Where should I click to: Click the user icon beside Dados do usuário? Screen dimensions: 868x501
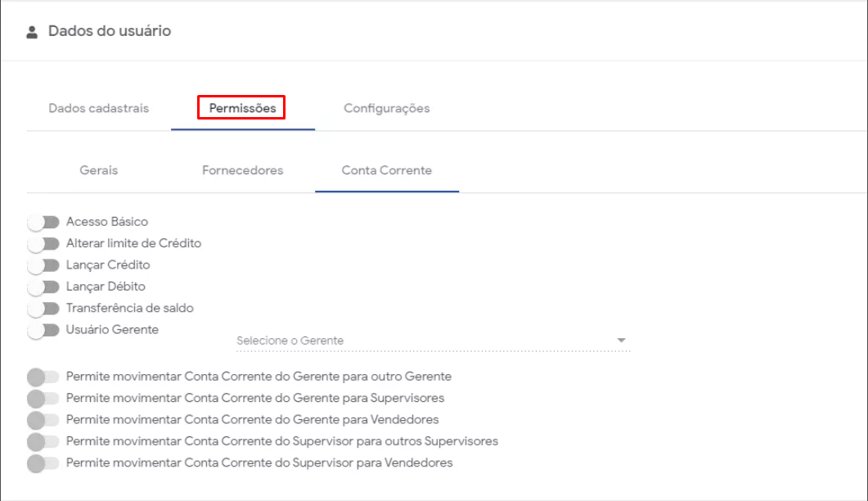[32, 32]
